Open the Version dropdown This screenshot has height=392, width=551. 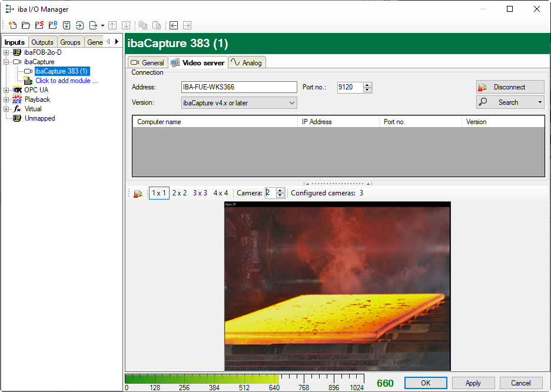click(239, 103)
